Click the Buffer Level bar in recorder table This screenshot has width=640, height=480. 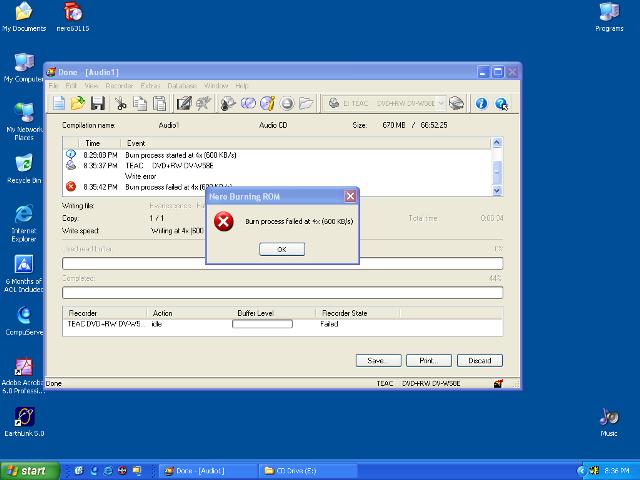click(x=262, y=324)
